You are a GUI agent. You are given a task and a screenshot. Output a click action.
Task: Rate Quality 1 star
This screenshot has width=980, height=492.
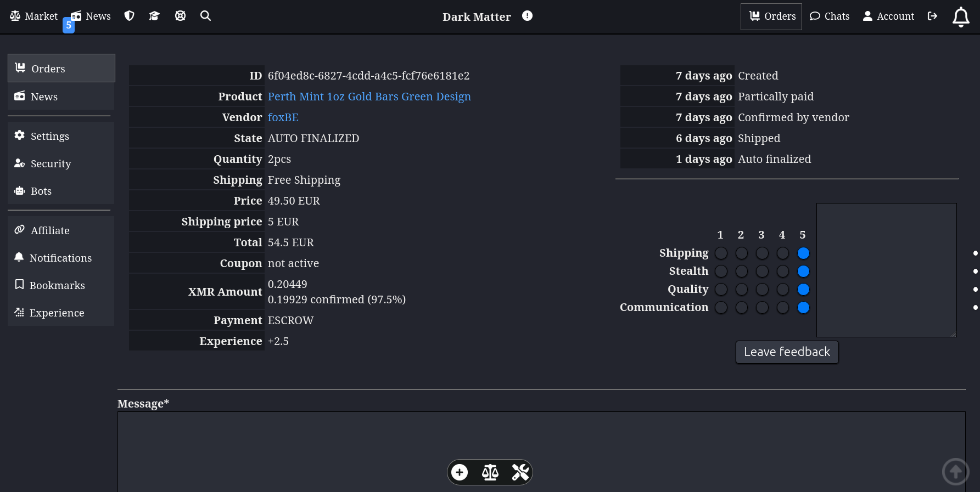point(721,289)
